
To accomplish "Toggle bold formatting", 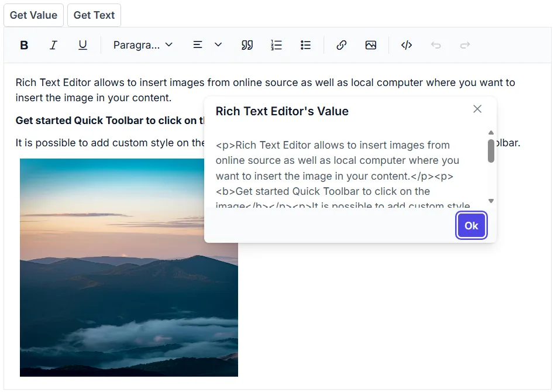I will (x=24, y=45).
